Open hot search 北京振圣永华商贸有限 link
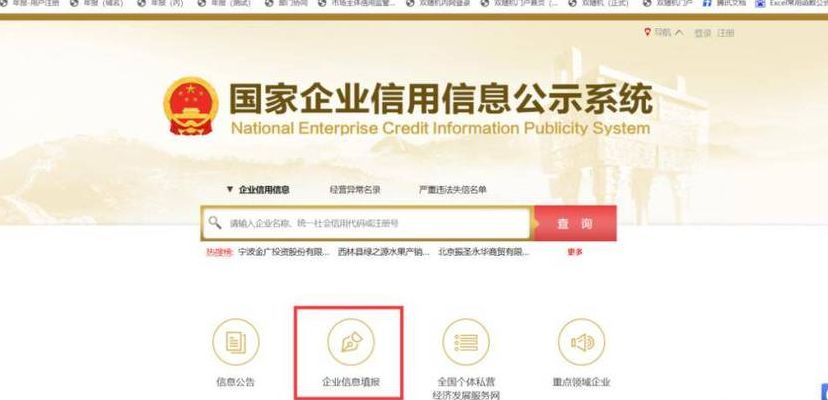 click(x=484, y=252)
